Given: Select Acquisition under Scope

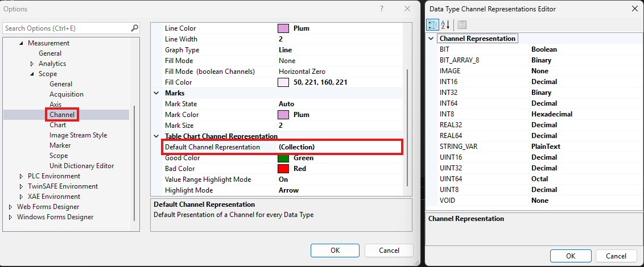Looking at the screenshot, I should 66,94.
